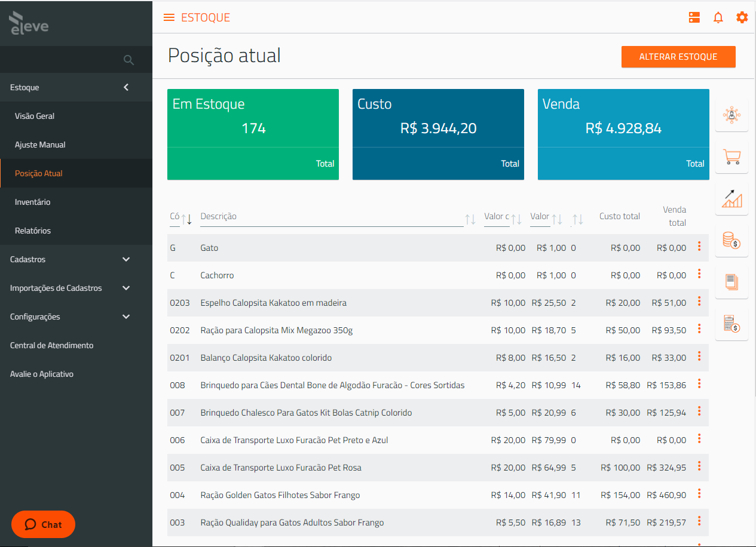Click the Descrição column filter field
756x547 pixels.
coord(330,217)
